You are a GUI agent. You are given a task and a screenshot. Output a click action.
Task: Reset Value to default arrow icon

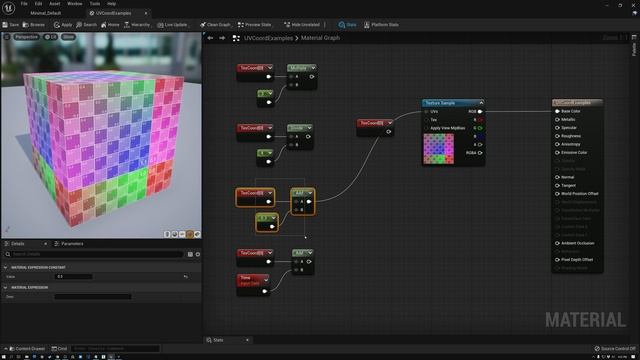point(186,277)
